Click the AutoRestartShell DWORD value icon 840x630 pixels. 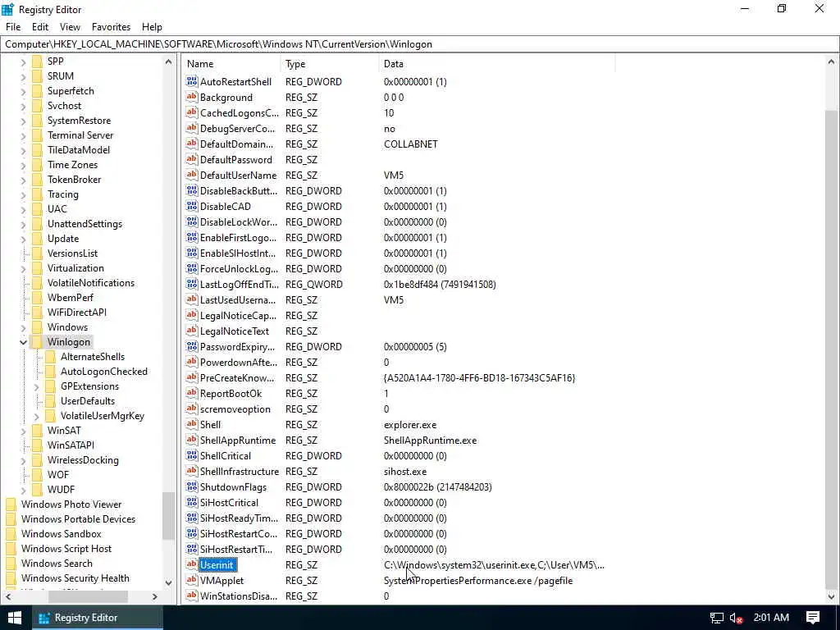click(x=192, y=81)
